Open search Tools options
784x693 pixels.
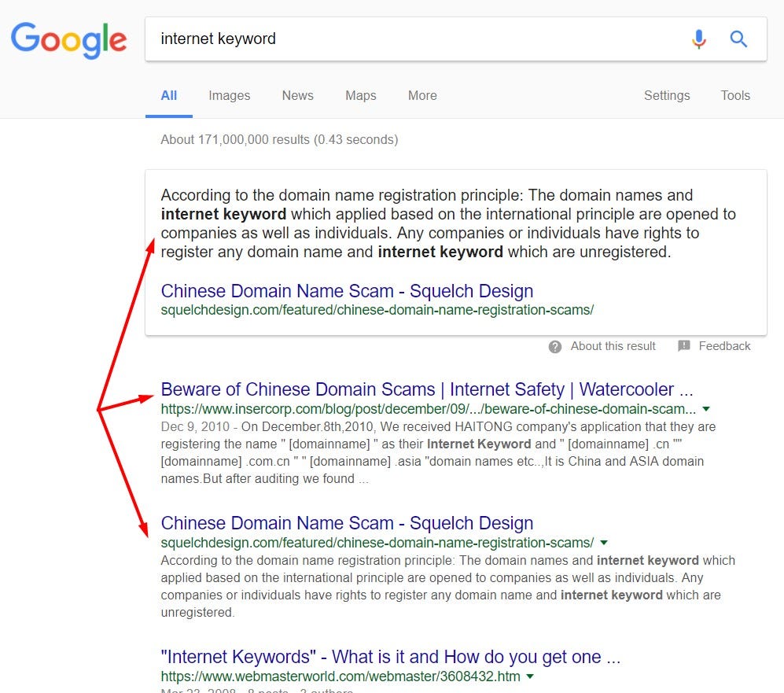(735, 95)
